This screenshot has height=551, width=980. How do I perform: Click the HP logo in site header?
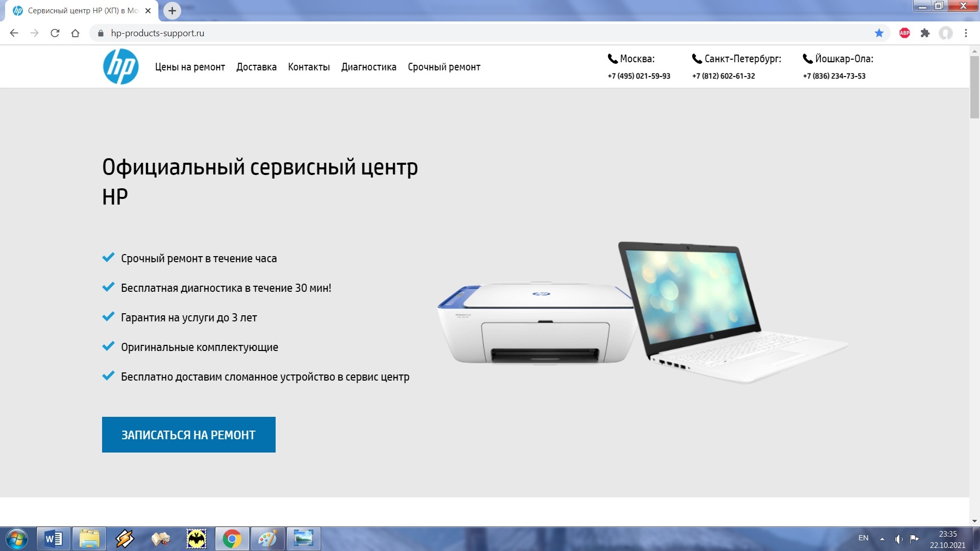120,66
